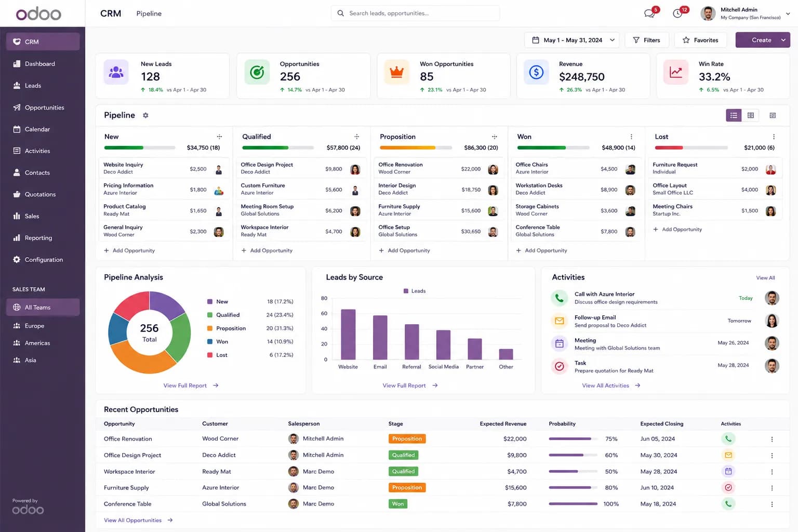Click the phone activity icon in Office Renovation row
798x532 pixels.
click(x=728, y=439)
